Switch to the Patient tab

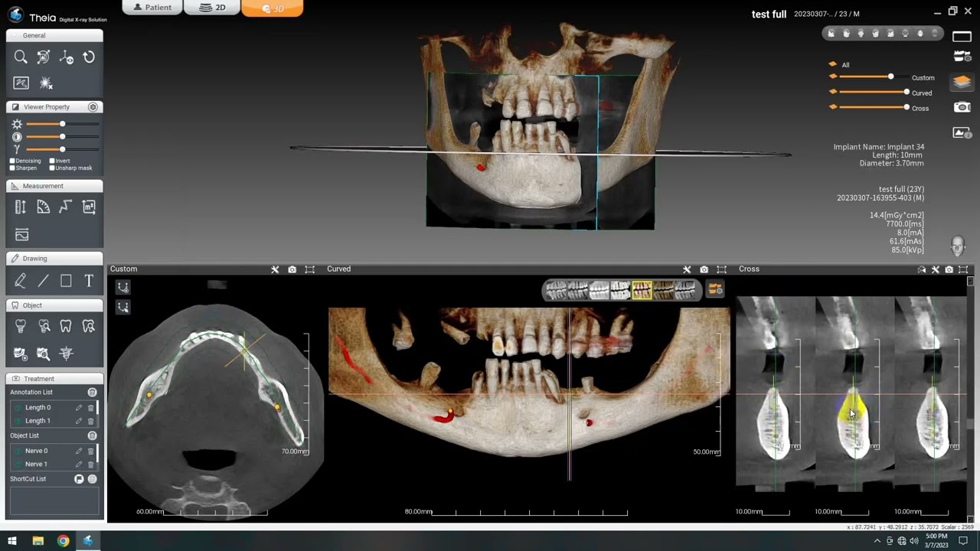[152, 8]
